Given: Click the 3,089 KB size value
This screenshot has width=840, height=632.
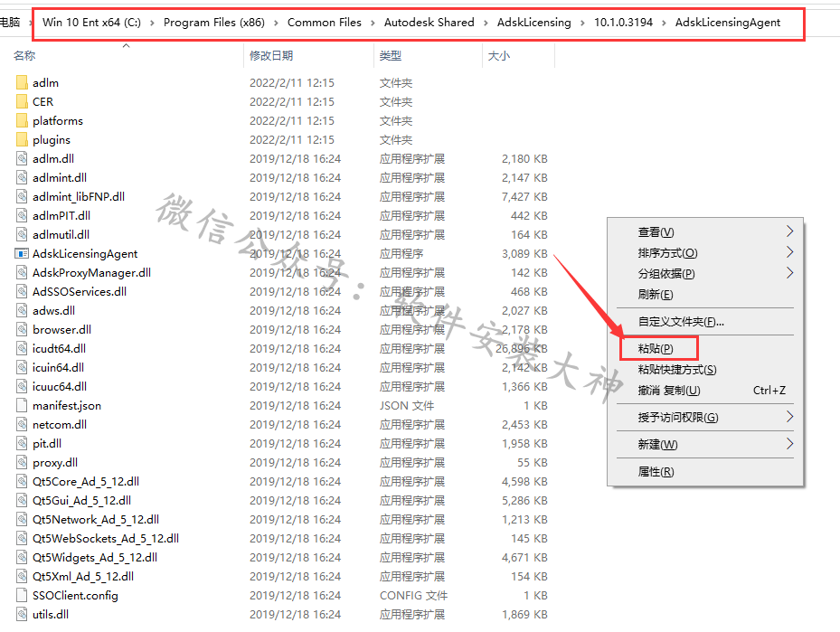Looking at the screenshot, I should 524,254.
